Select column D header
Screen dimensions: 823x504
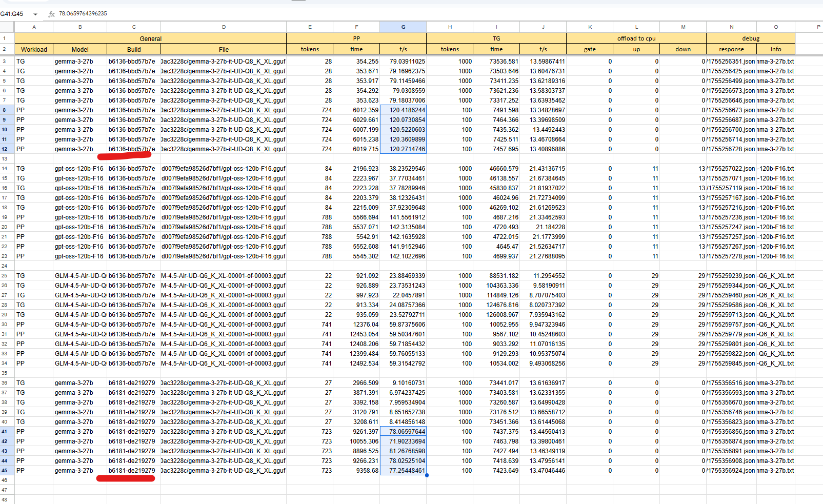coord(224,27)
